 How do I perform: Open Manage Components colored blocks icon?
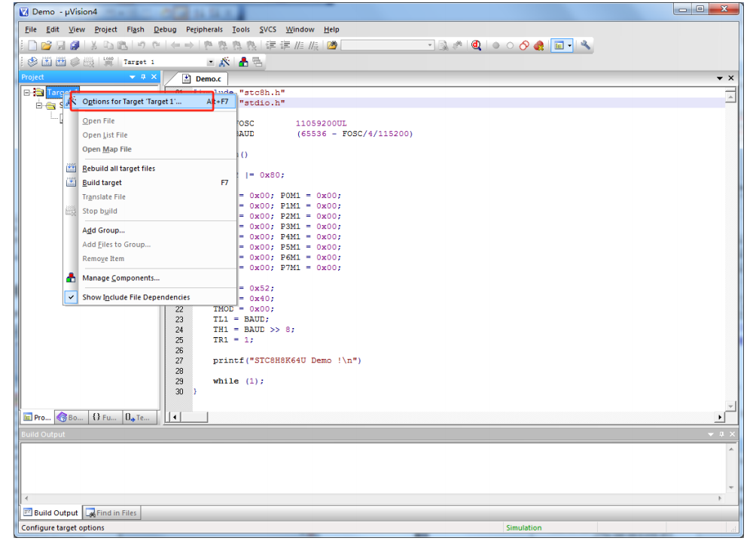point(243,62)
